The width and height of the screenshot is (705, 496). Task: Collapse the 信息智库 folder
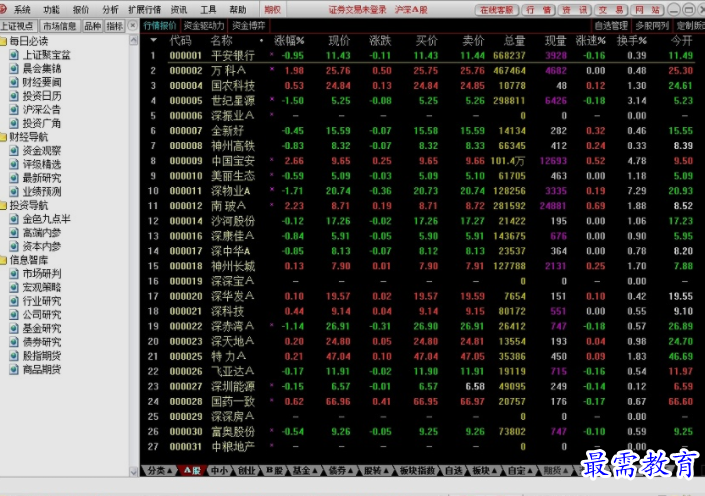pos(3,260)
